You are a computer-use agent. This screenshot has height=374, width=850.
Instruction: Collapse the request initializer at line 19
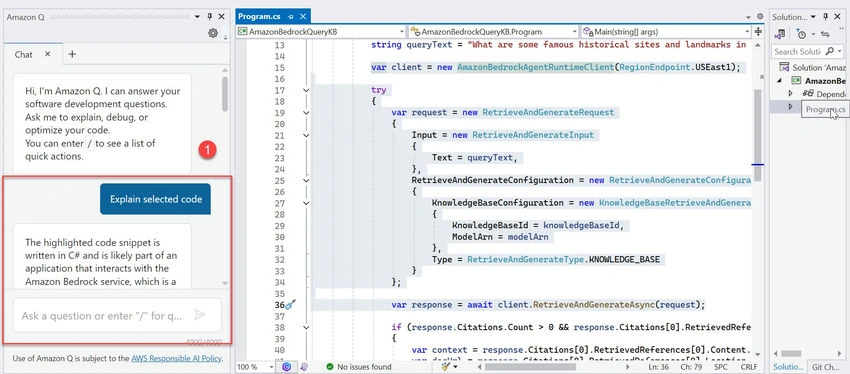coord(306,113)
